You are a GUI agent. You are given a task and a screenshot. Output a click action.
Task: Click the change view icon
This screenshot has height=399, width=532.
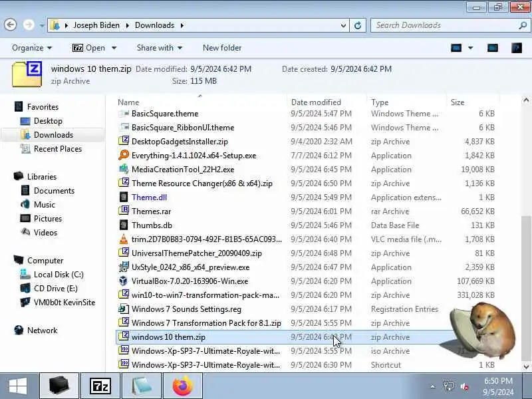click(456, 48)
